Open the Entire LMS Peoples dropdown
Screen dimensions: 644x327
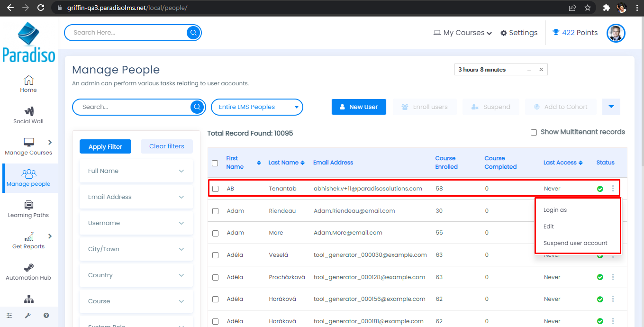256,107
